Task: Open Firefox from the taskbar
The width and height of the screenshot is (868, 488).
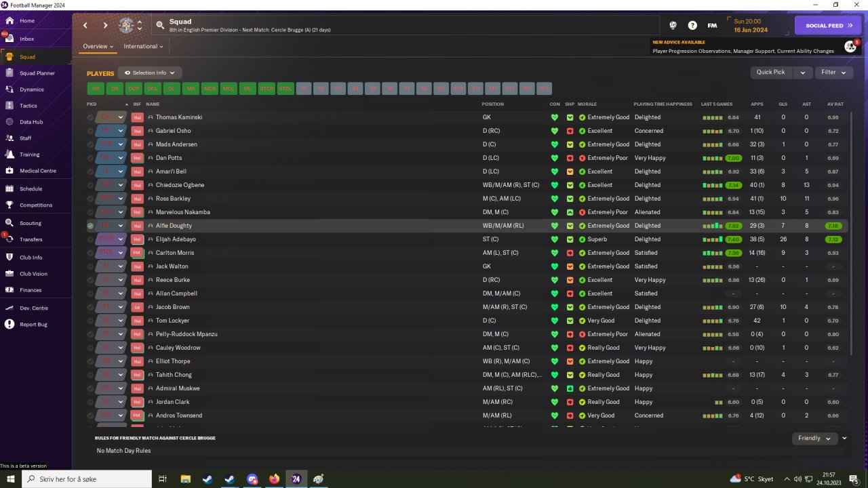Action: pyautogui.click(x=274, y=479)
